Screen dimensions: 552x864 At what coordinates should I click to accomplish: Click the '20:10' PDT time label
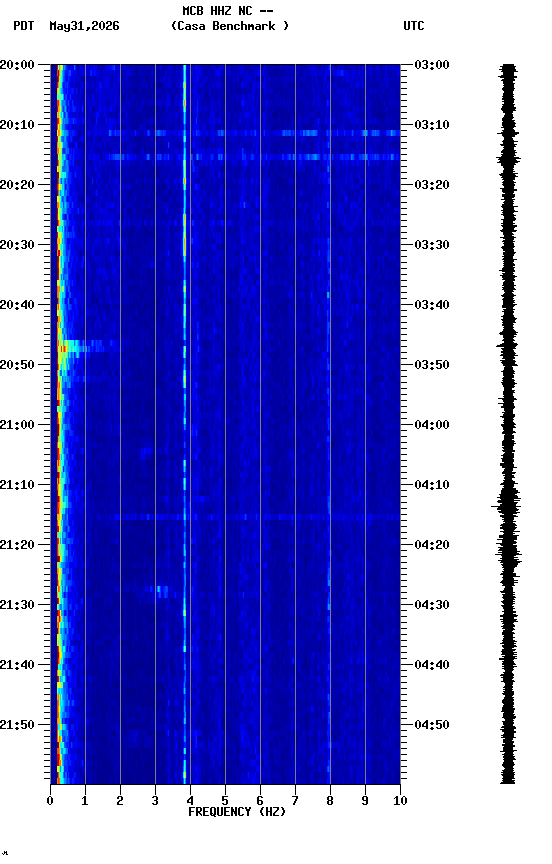coord(17,125)
